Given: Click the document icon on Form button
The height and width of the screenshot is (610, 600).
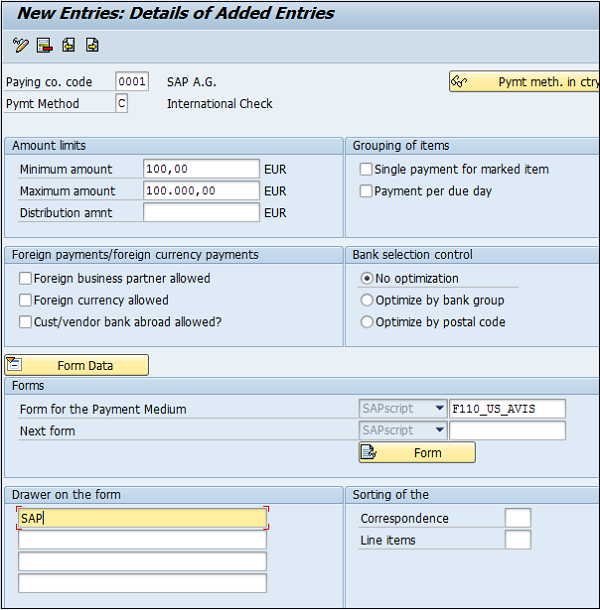Looking at the screenshot, I should (x=368, y=452).
